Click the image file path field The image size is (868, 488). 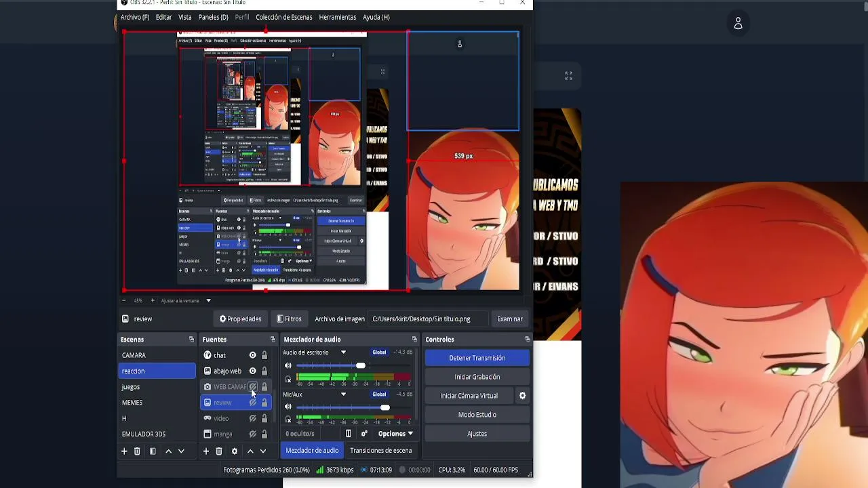coord(429,319)
